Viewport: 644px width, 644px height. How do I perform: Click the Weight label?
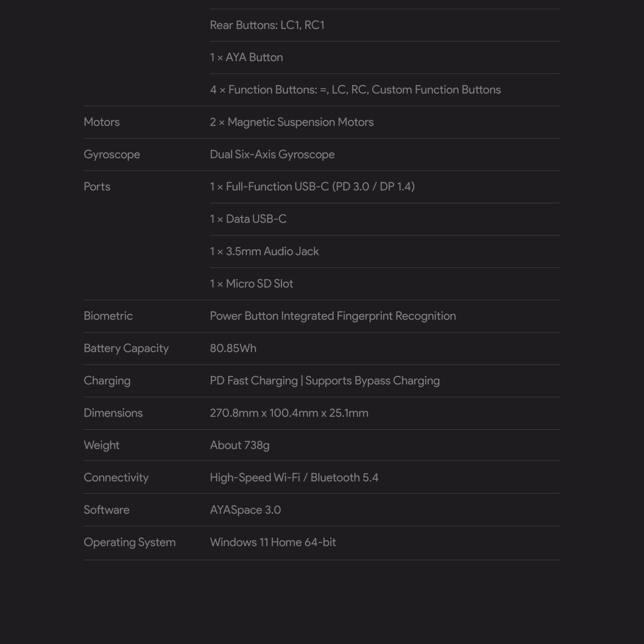click(101, 445)
